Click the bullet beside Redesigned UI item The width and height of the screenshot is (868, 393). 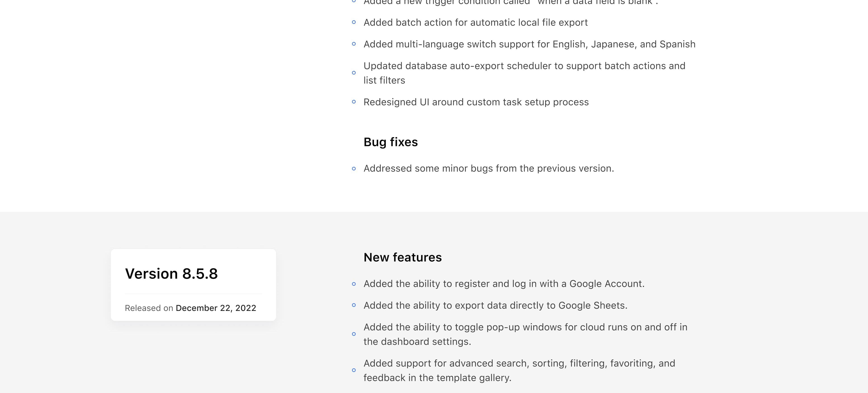coord(354,102)
